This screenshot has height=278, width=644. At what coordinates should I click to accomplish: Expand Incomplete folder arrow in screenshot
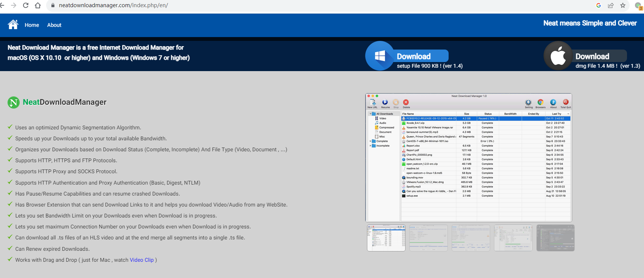tap(370, 146)
